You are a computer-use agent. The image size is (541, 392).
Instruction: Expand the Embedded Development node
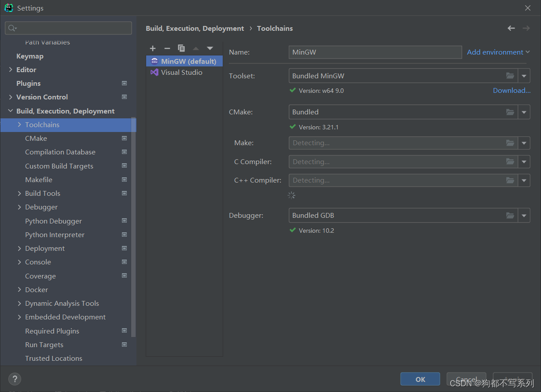tap(19, 317)
